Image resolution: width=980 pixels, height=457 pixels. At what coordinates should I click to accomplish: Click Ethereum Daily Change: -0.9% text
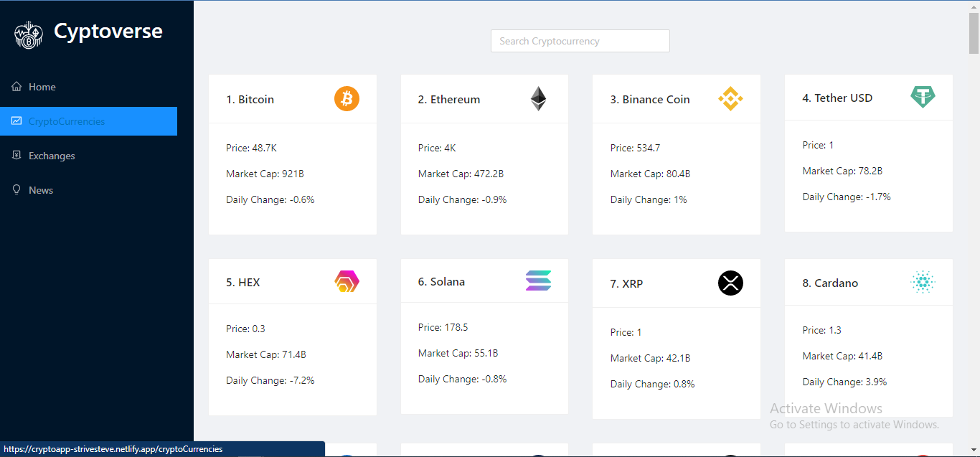pos(462,199)
